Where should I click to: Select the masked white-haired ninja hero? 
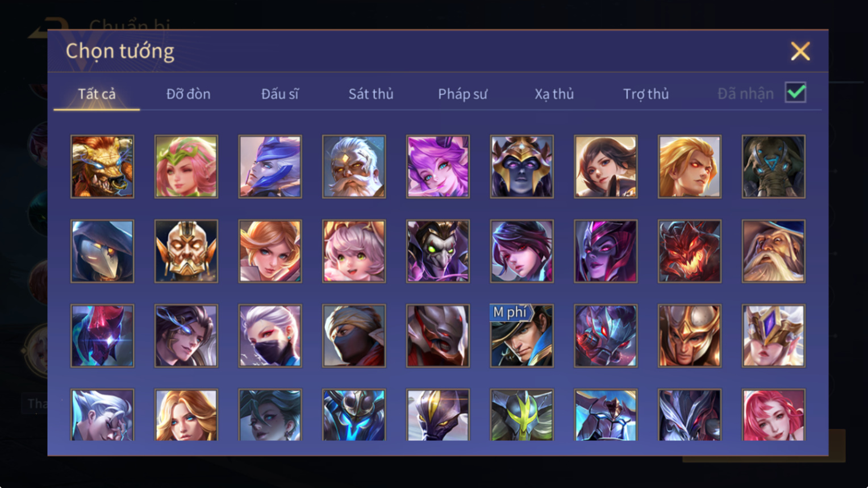pyautogui.click(x=270, y=336)
